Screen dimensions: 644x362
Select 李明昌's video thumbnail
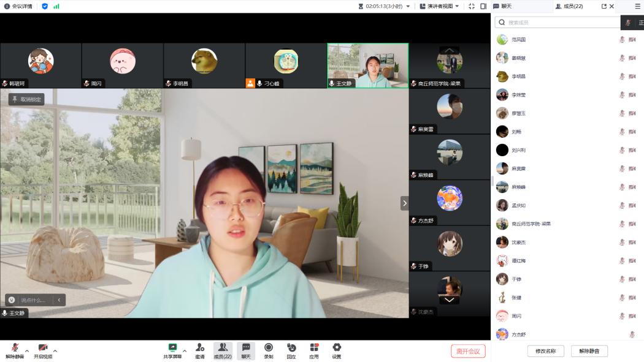[204, 66]
